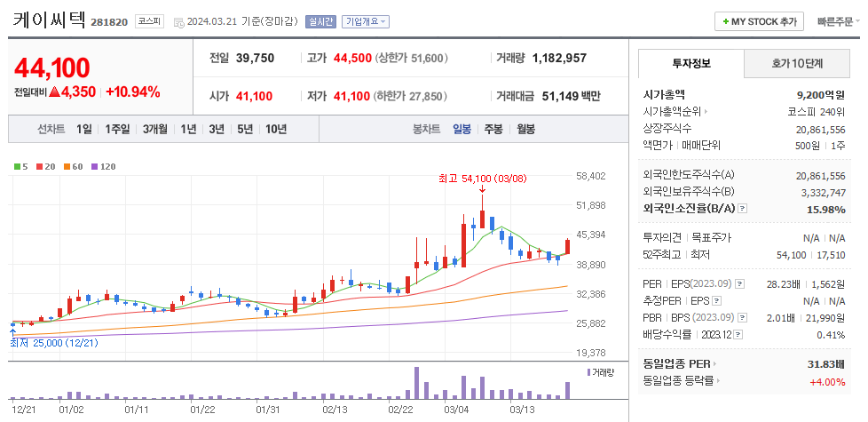The height and width of the screenshot is (422, 868).
Task: Click the calendar-clock icon beside the date
Action: 179,22
